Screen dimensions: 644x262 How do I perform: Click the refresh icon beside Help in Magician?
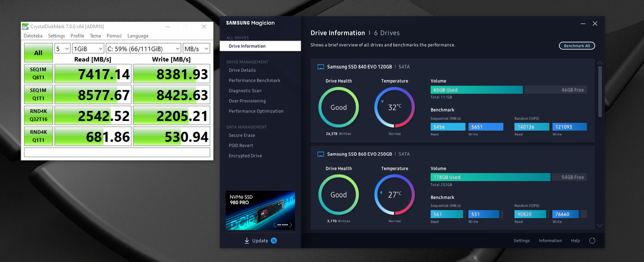click(x=592, y=241)
